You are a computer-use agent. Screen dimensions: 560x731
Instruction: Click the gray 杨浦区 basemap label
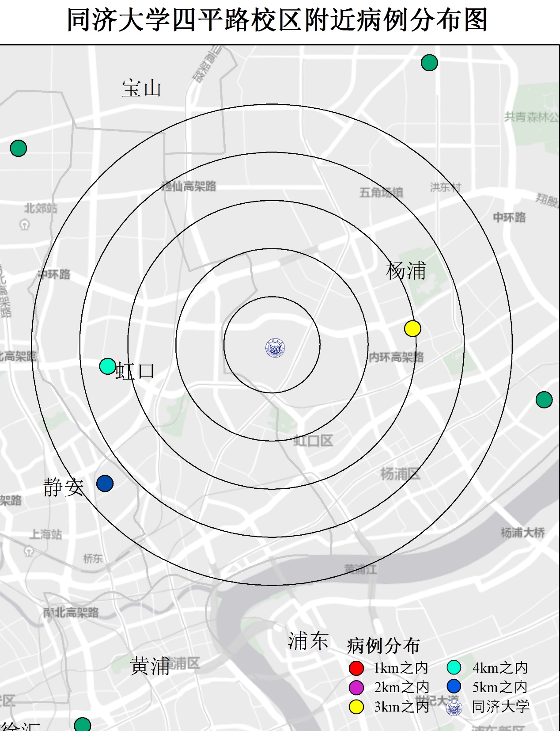[400, 474]
